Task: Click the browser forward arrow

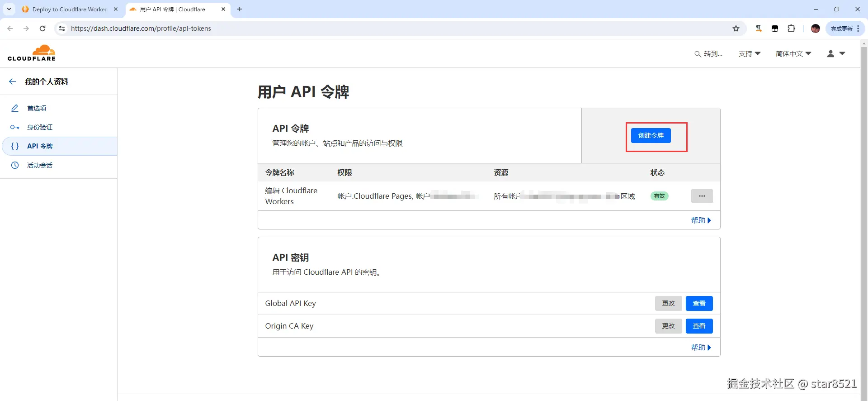Action: (x=26, y=29)
